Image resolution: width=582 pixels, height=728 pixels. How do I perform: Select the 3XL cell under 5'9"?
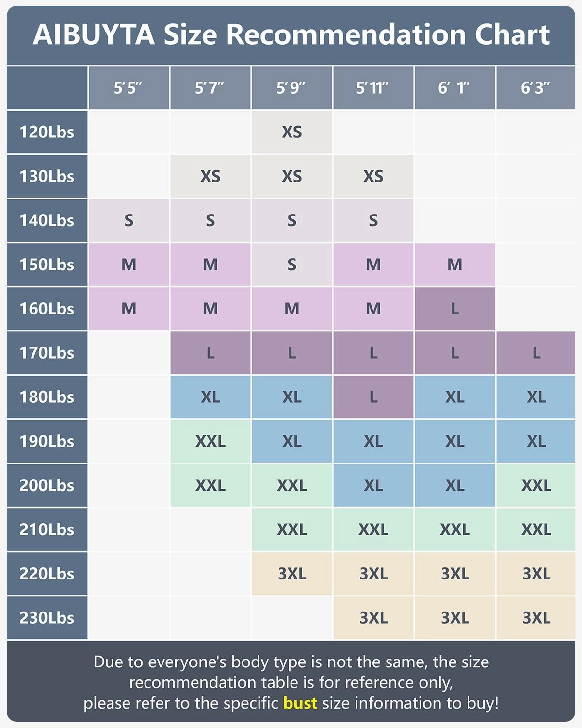(291, 574)
